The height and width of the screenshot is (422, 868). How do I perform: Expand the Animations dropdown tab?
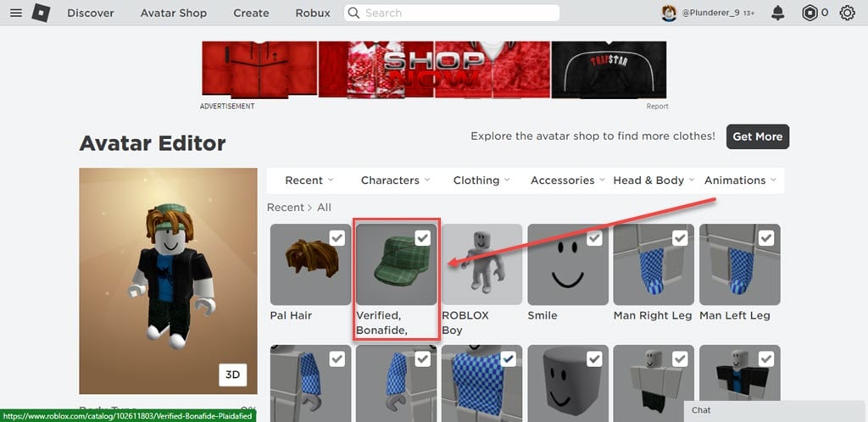coord(740,180)
